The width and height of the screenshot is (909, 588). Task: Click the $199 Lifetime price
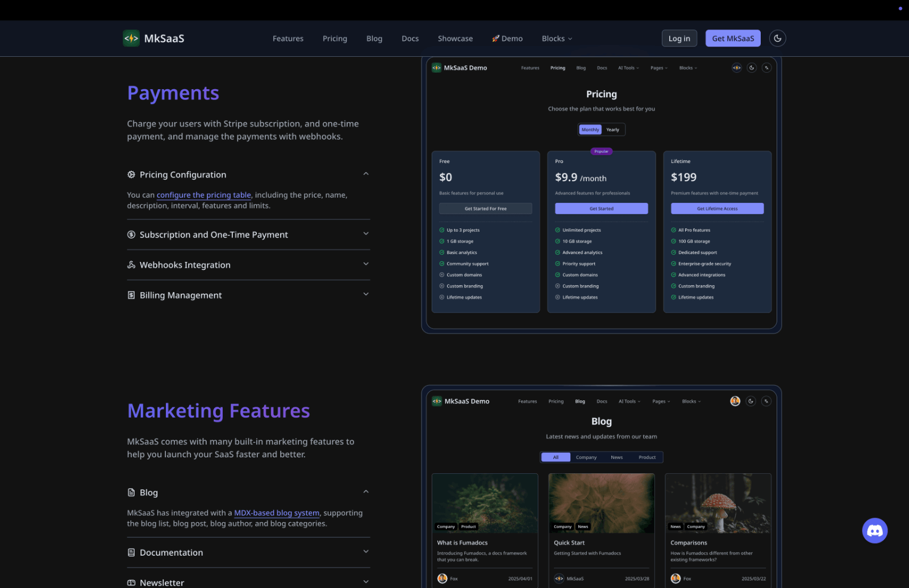click(683, 177)
